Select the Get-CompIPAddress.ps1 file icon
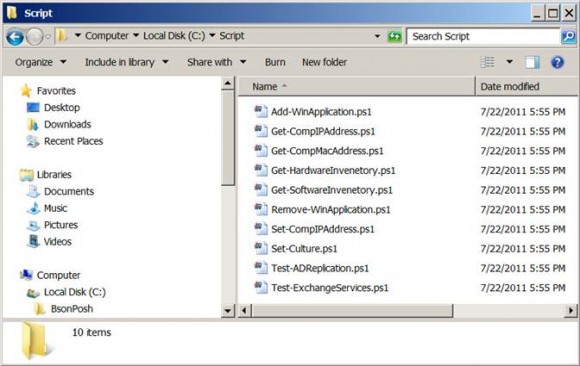The image size is (580, 366). (260, 131)
